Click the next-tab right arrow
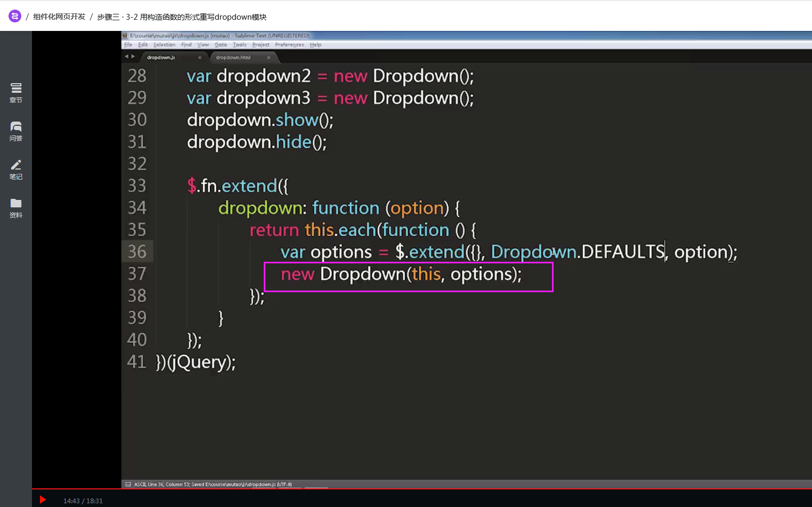The height and width of the screenshot is (507, 812). 133,57
